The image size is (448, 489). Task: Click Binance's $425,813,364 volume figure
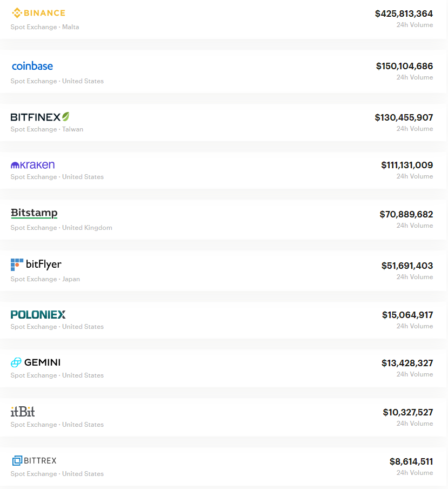coord(404,14)
